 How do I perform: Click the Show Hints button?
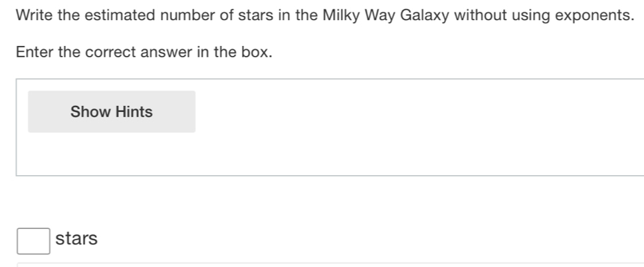pyautogui.click(x=112, y=112)
